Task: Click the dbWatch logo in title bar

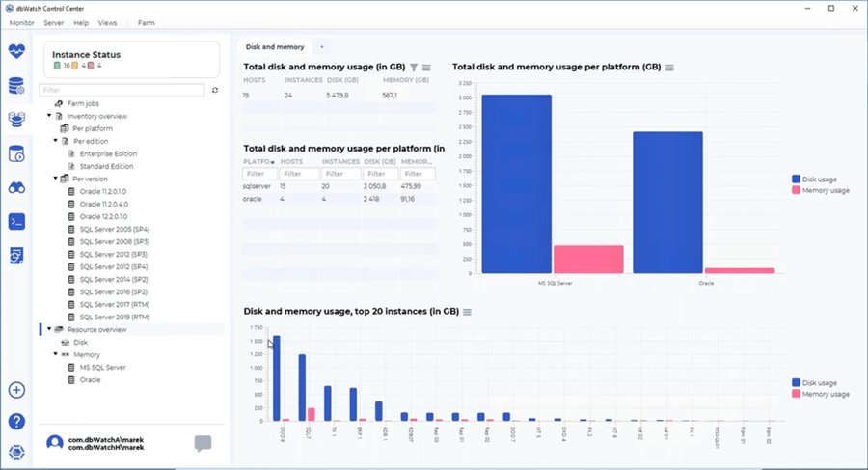Action: (10, 9)
